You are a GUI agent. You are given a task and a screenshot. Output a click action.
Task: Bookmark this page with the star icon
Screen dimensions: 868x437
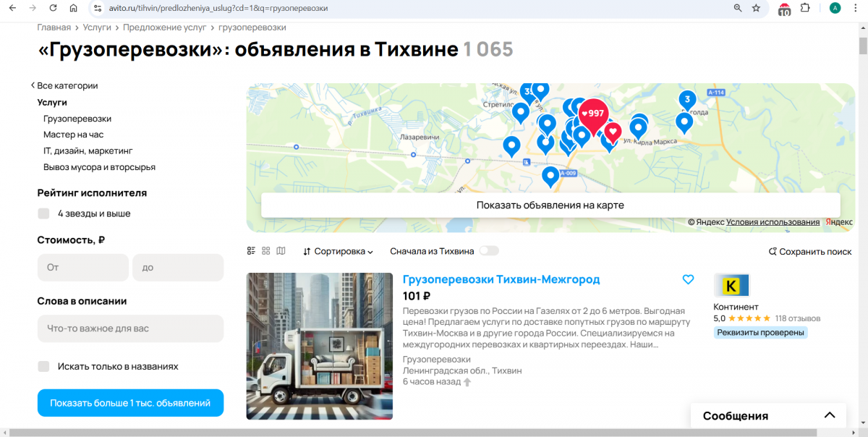point(756,8)
